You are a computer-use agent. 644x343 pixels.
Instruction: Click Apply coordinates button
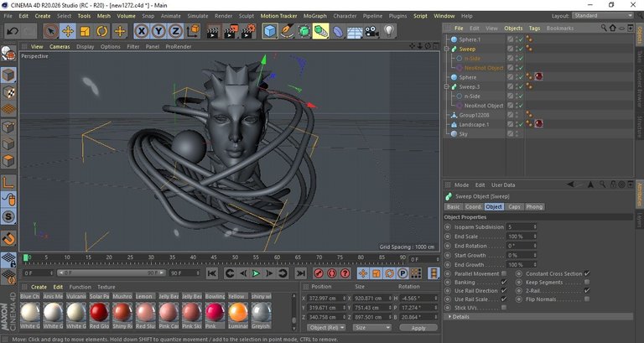point(418,328)
